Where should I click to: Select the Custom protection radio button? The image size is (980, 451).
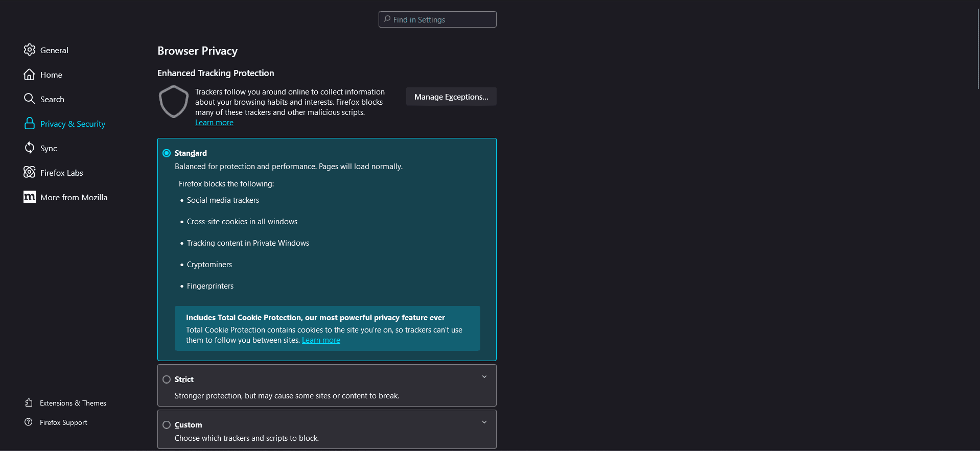[x=167, y=425]
